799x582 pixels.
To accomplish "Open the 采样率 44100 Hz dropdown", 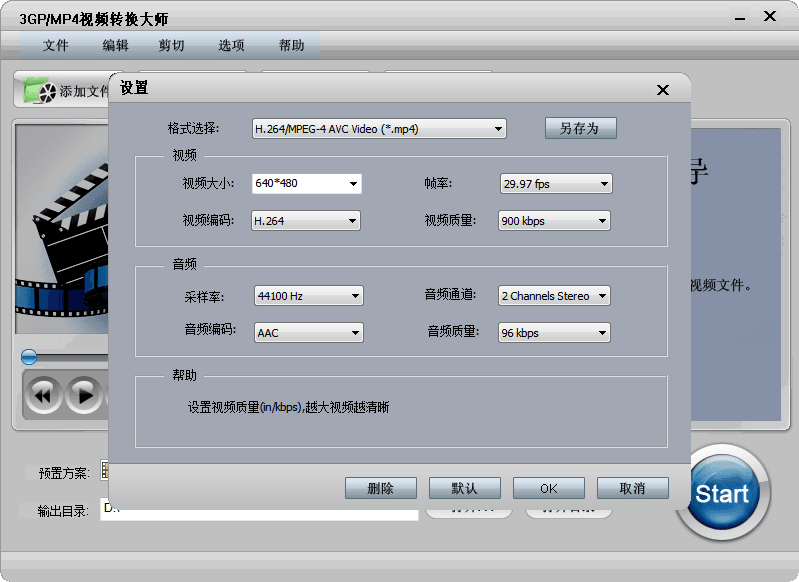I will point(309,296).
